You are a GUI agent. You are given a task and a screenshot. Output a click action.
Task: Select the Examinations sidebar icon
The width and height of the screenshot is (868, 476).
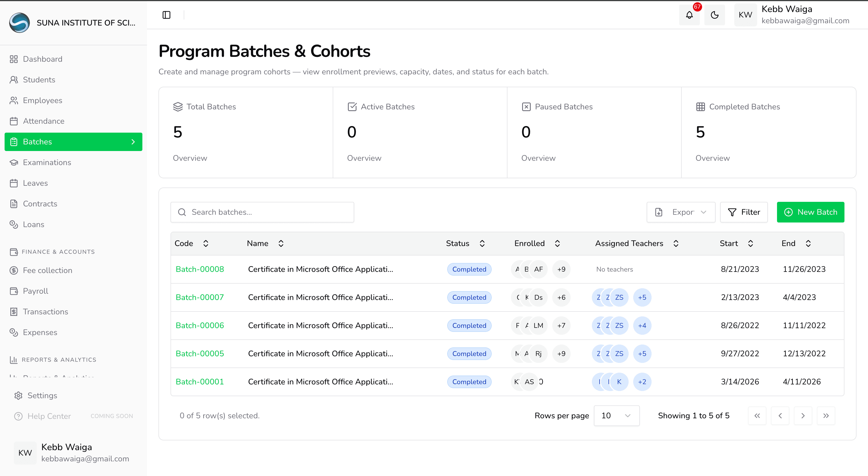[x=14, y=162]
